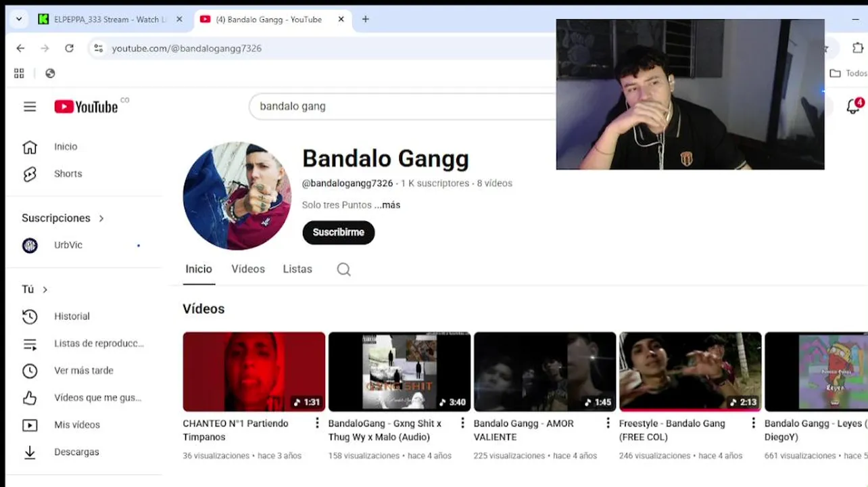Click the Vídeos section heading
The width and height of the screenshot is (868, 487).
point(203,309)
